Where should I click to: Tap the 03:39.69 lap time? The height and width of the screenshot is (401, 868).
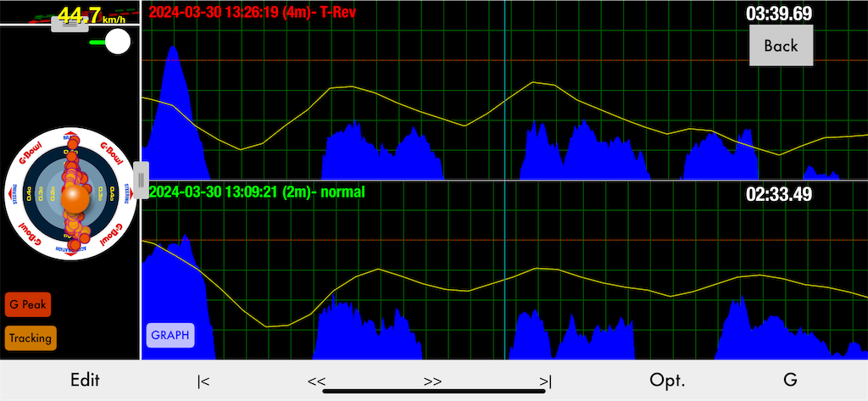(779, 14)
